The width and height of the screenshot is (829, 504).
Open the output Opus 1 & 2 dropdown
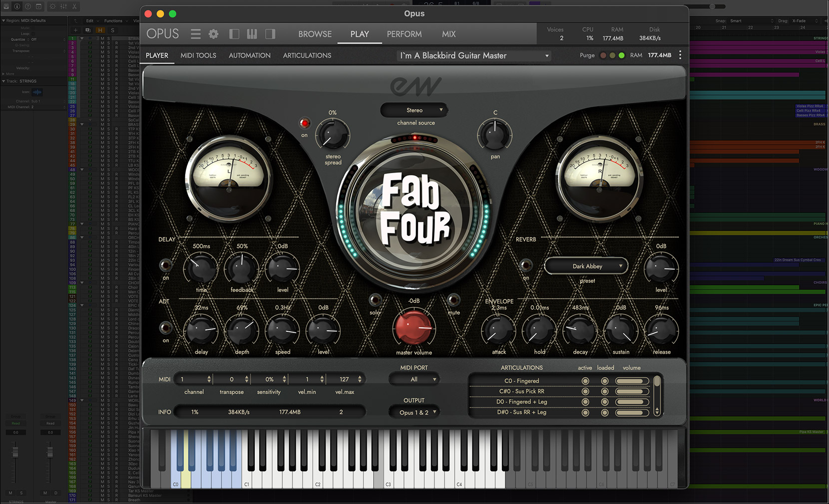[414, 412]
